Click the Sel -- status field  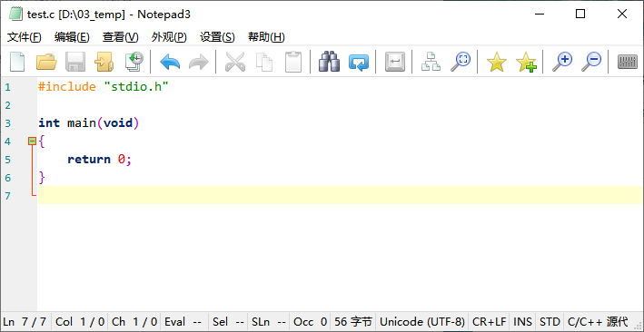coord(229,322)
